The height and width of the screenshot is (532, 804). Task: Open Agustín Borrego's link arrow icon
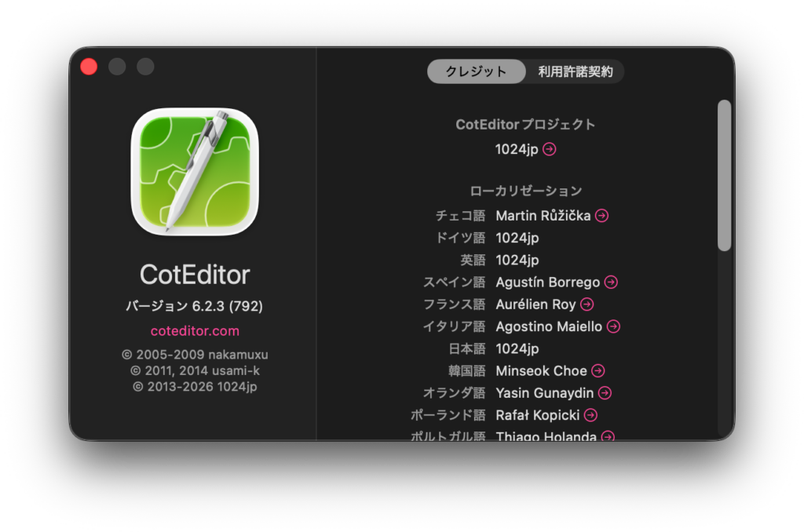tap(611, 282)
